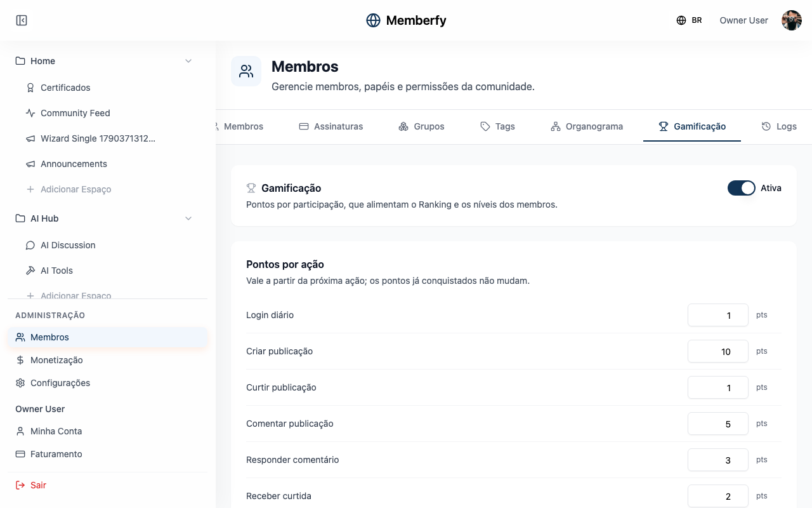Click the Memberfy globe logo icon
Image resolution: width=812 pixels, height=508 pixels.
(x=373, y=20)
